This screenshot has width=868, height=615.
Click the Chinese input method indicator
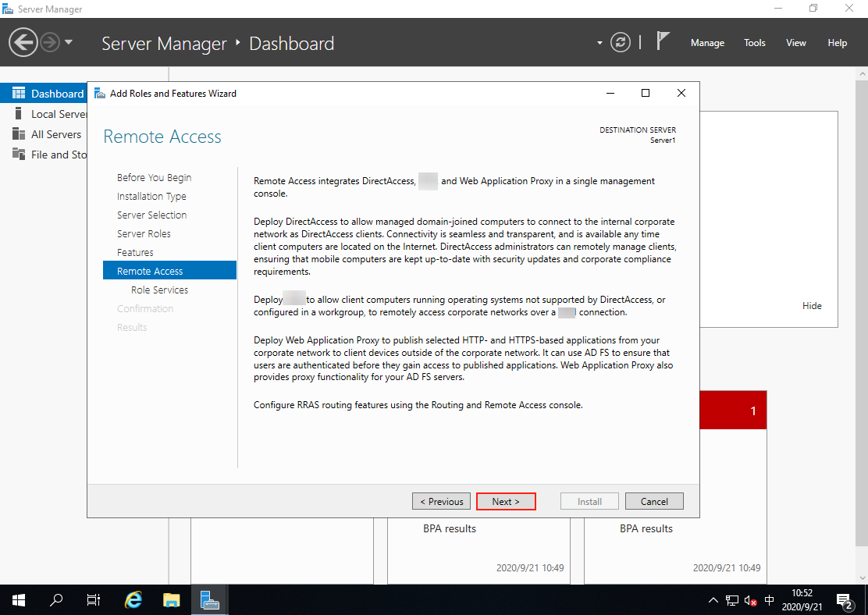[x=769, y=600]
